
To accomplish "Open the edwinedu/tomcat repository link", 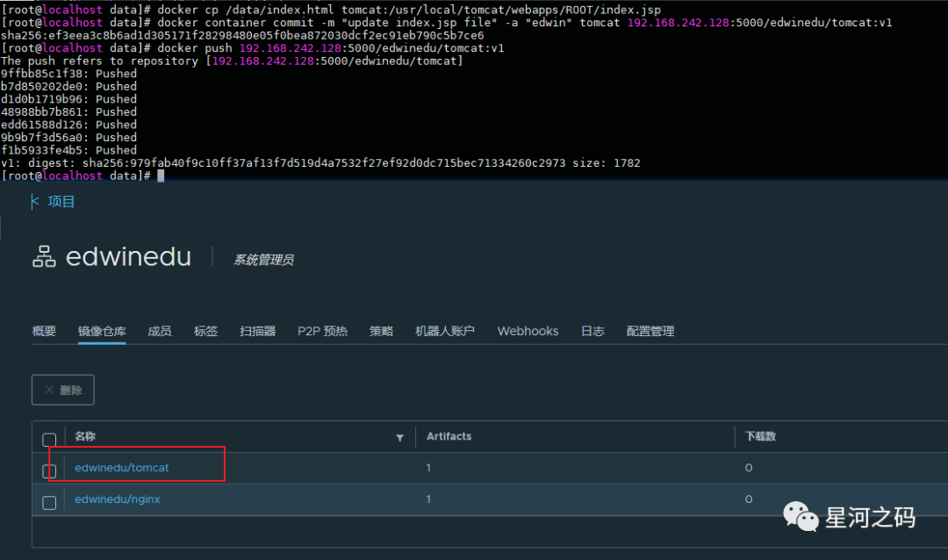I will [x=121, y=468].
